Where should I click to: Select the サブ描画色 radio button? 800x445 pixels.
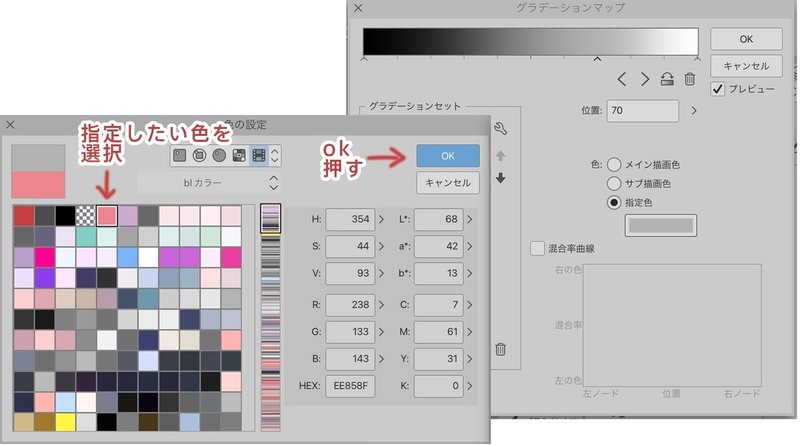click(x=614, y=183)
